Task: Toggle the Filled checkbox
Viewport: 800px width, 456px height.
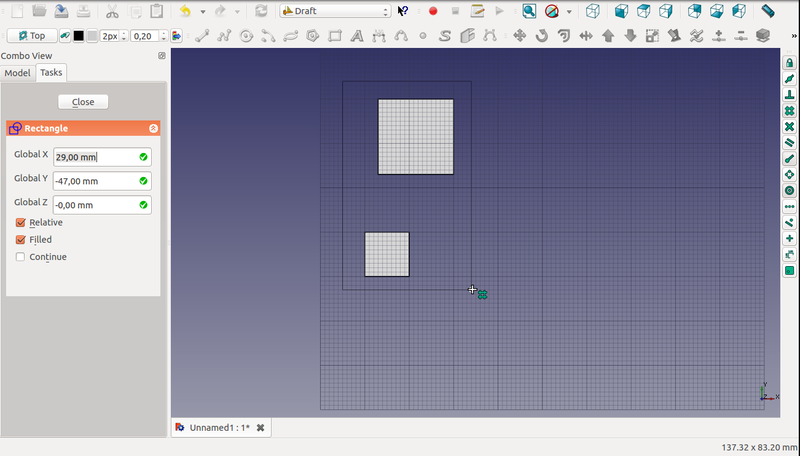Action: (x=21, y=240)
